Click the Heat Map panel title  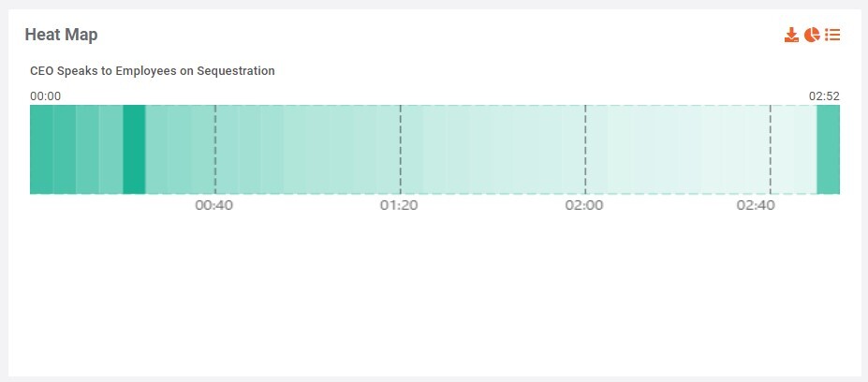point(61,35)
